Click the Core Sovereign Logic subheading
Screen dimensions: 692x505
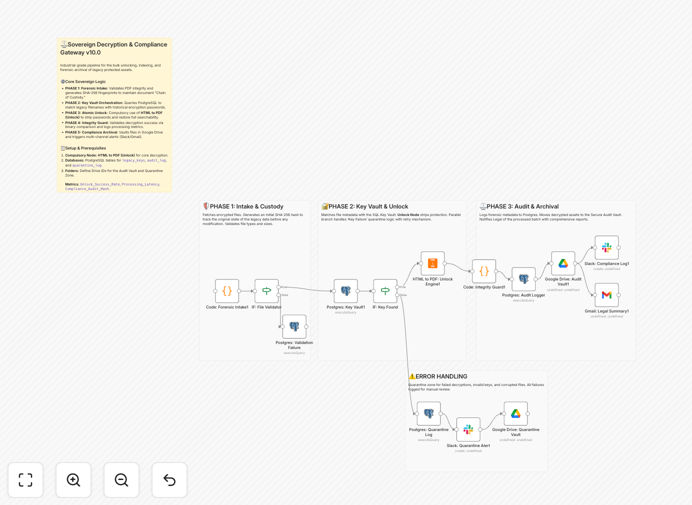point(83,82)
